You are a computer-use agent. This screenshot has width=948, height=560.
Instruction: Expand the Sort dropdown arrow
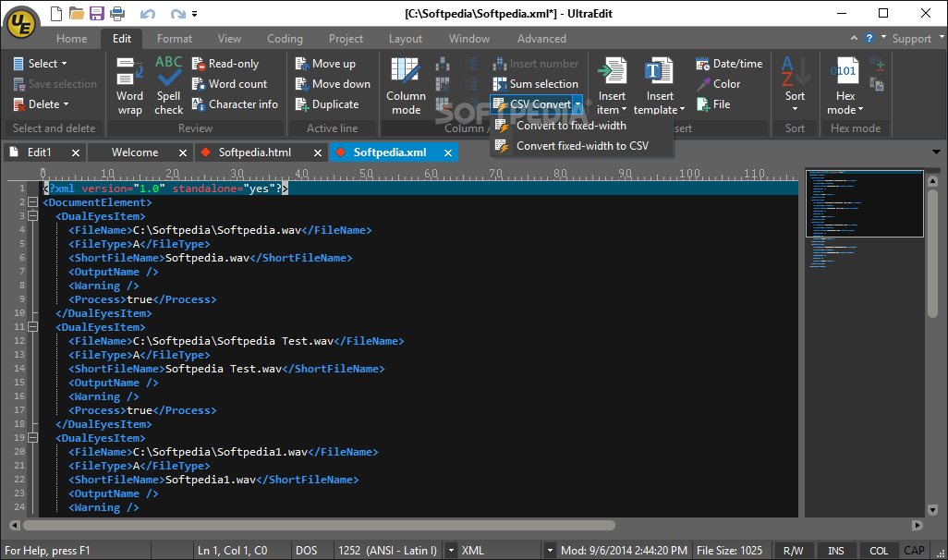point(795,109)
